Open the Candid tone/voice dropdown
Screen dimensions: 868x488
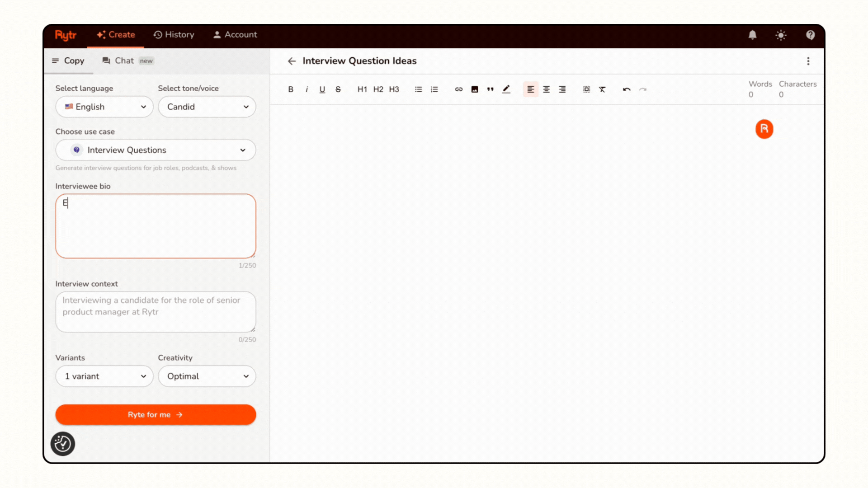tap(207, 107)
